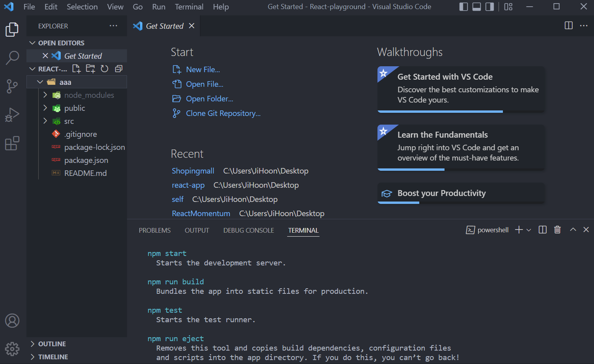Viewport: 594px width, 364px height.
Task: Click the New File icon in explorer header
Action: pyautogui.click(x=77, y=69)
